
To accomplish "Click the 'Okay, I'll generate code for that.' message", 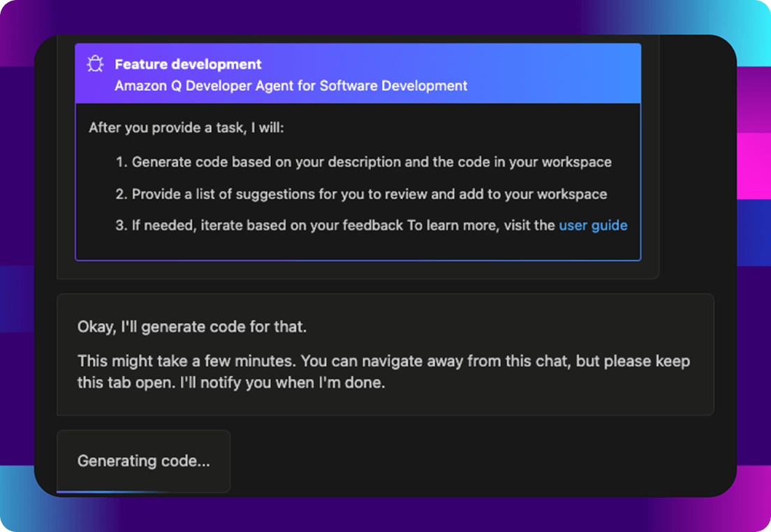I will pyautogui.click(x=192, y=327).
